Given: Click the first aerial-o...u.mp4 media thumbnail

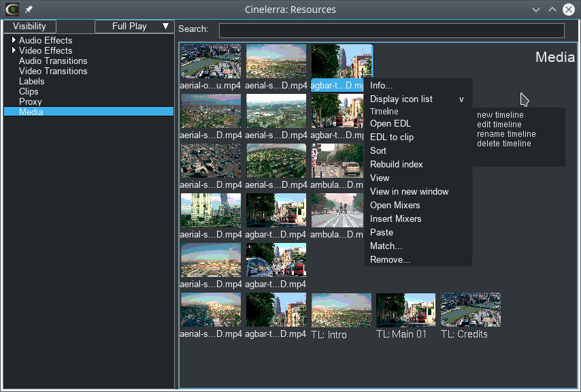Looking at the screenshot, I should click(x=210, y=62).
